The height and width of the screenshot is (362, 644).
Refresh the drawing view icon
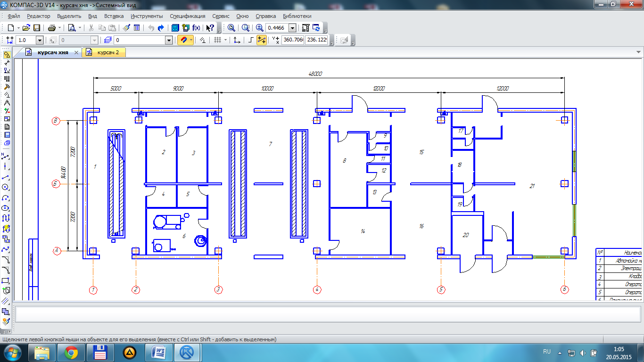316,28
